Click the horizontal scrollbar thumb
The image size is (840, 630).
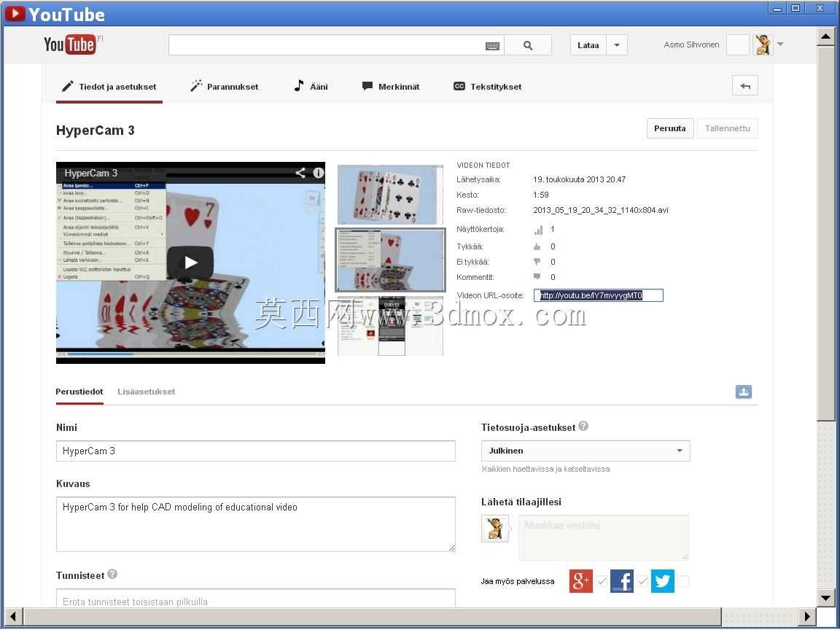(373, 617)
